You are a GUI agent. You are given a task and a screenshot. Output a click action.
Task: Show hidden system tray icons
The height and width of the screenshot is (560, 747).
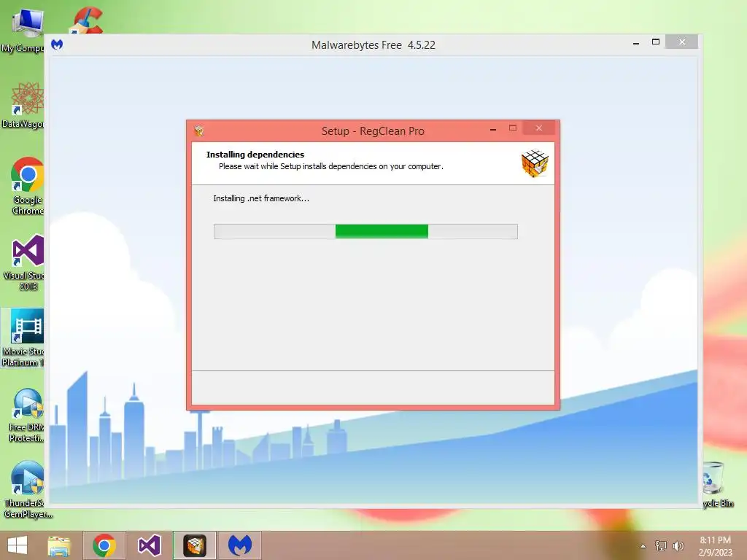(643, 546)
